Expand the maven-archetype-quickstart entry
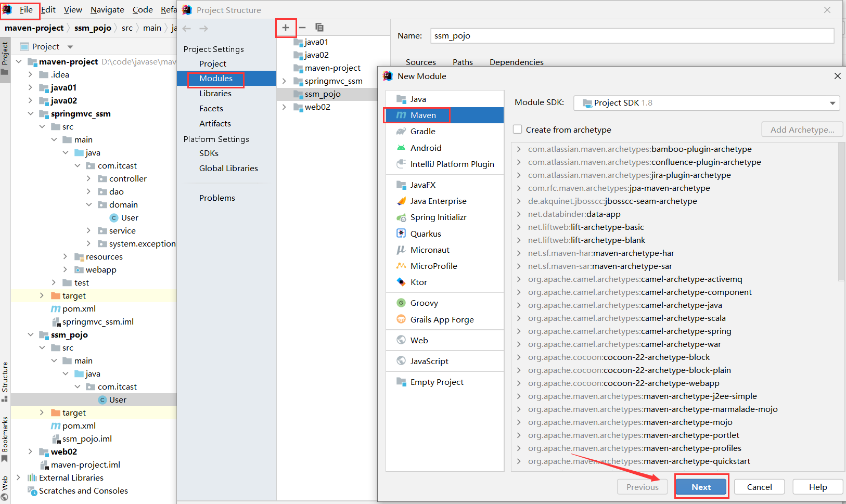846x504 pixels. pos(519,461)
